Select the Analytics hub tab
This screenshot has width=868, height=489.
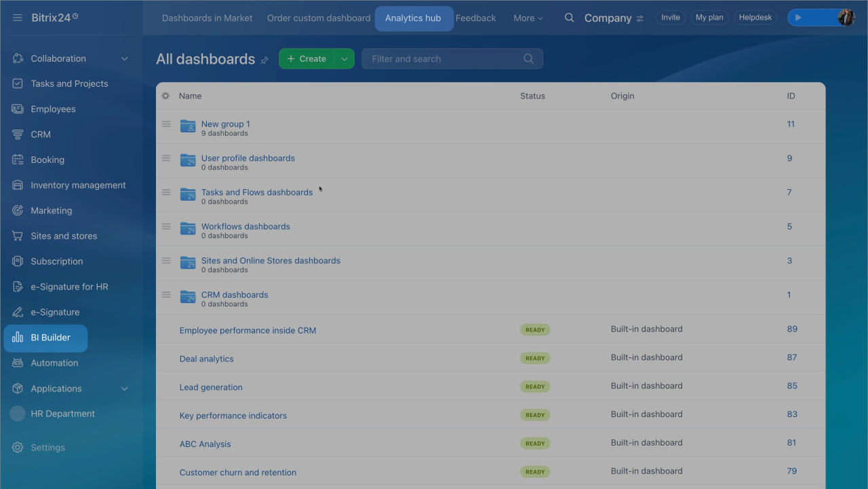pos(414,18)
